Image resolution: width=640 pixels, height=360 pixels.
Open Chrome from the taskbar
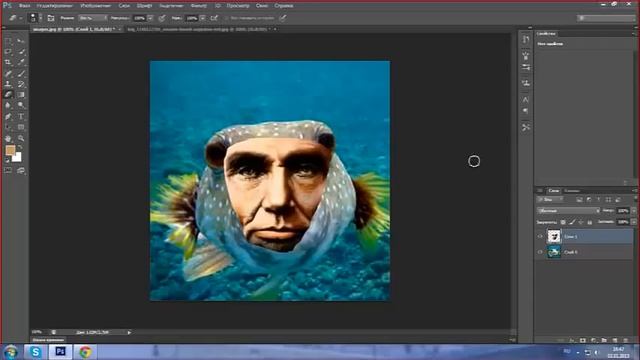point(85,352)
